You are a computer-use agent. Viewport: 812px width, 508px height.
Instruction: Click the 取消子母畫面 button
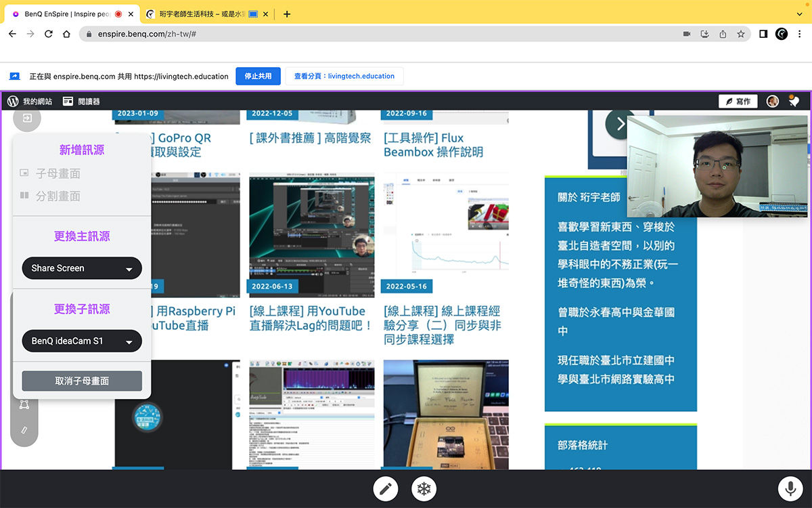[82, 381]
